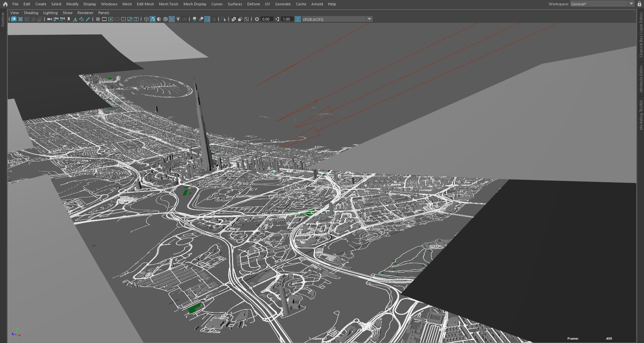Image resolution: width=644 pixels, height=343 pixels.
Task: Toggle the viewport Grid display
Action: pyautogui.click(x=98, y=19)
